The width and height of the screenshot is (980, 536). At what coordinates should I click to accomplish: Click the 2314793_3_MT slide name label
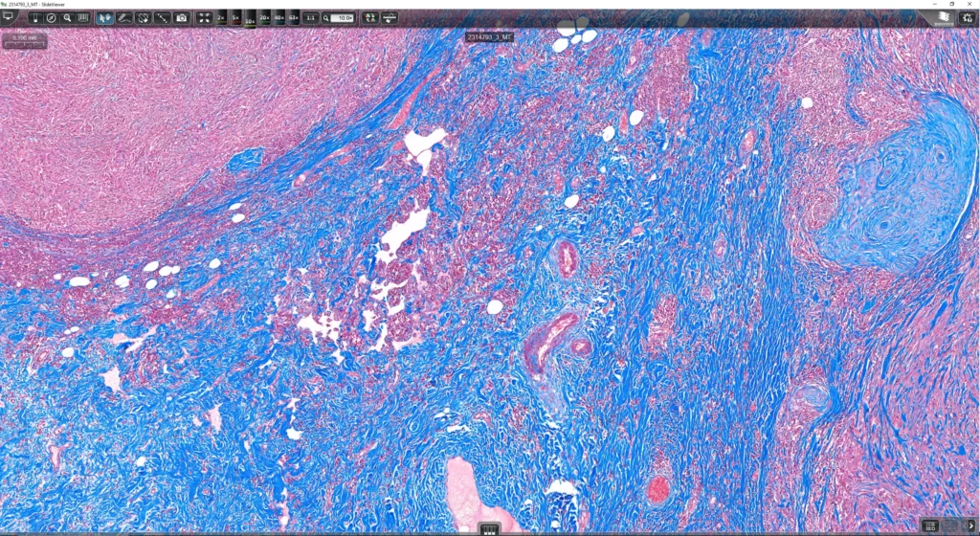click(x=490, y=37)
